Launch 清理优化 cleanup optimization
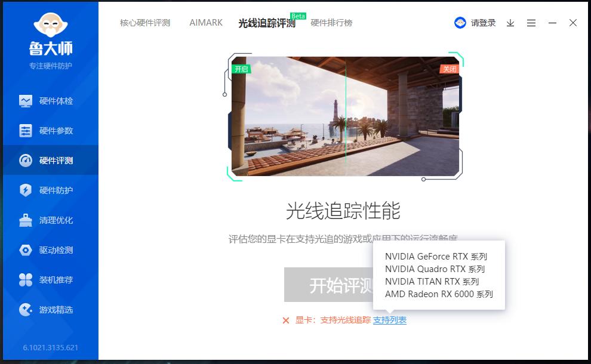 click(x=50, y=220)
